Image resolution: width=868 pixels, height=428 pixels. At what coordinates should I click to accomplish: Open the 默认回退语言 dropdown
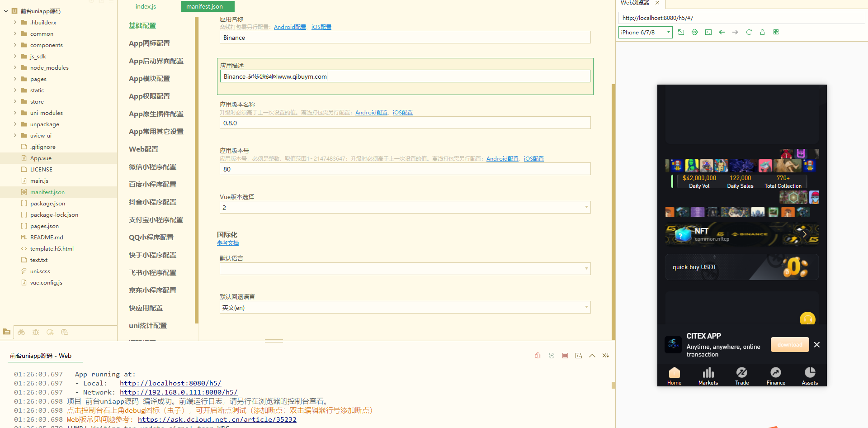point(405,308)
